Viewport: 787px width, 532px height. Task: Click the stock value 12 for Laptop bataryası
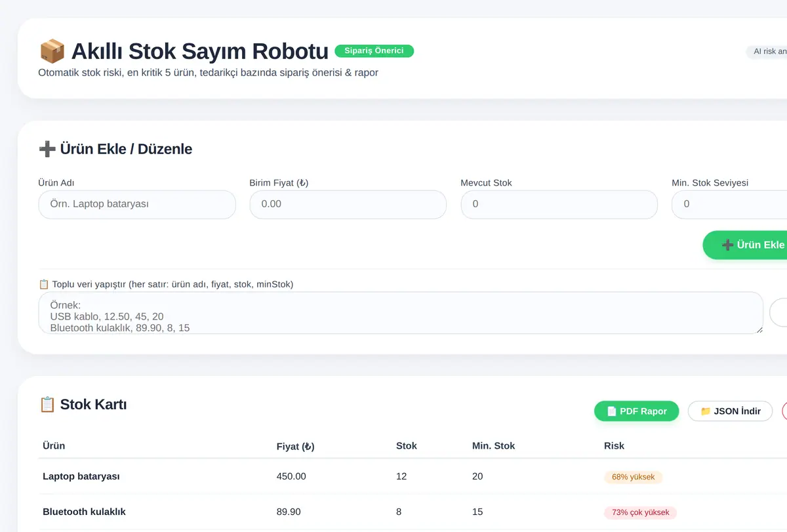(401, 476)
